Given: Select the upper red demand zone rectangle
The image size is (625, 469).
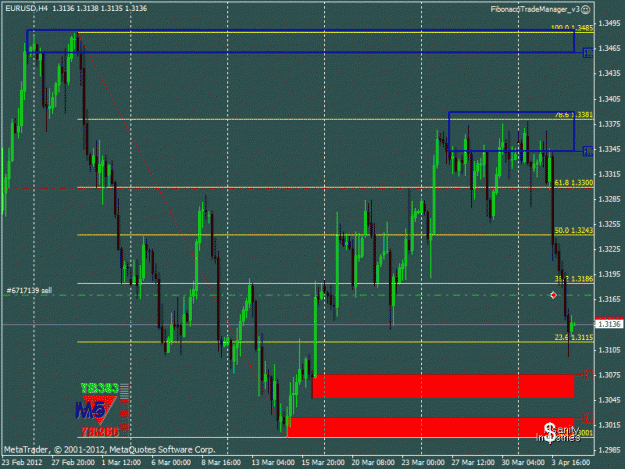Looking at the screenshot, I should coord(443,386).
